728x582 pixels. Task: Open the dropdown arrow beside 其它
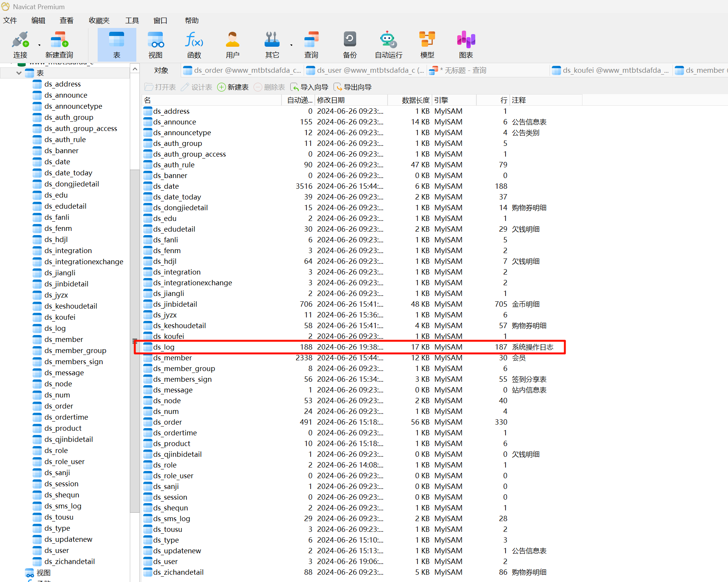291,45
